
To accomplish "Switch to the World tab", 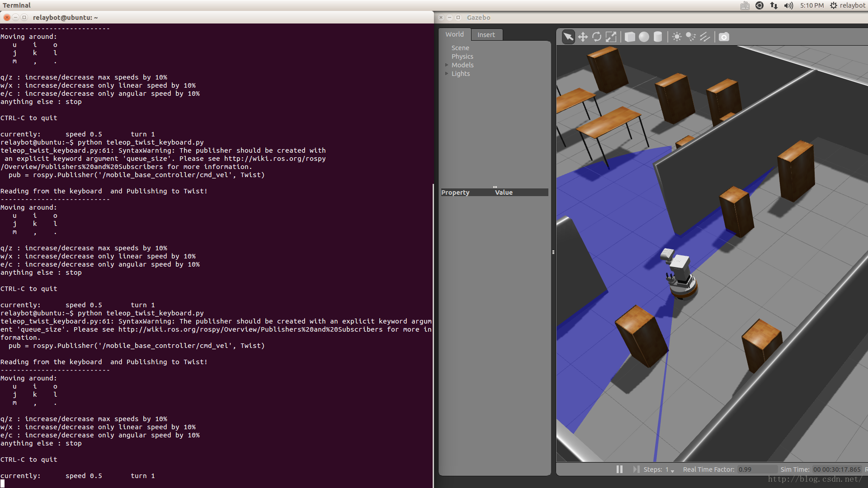I will [x=454, y=34].
